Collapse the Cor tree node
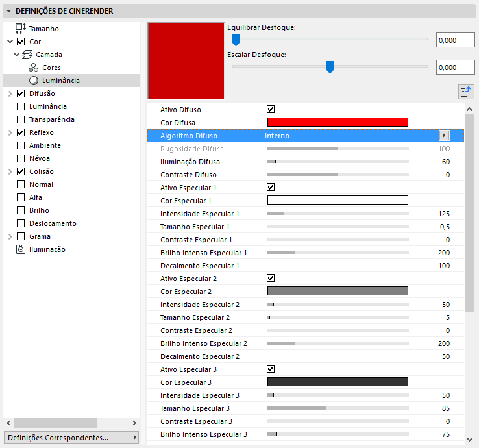 [x=10, y=42]
